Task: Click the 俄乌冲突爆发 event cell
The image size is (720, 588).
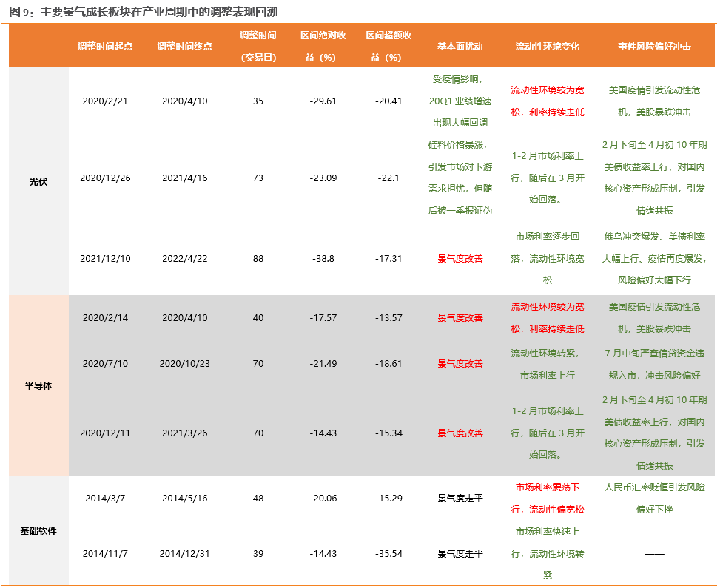Action: (x=654, y=259)
